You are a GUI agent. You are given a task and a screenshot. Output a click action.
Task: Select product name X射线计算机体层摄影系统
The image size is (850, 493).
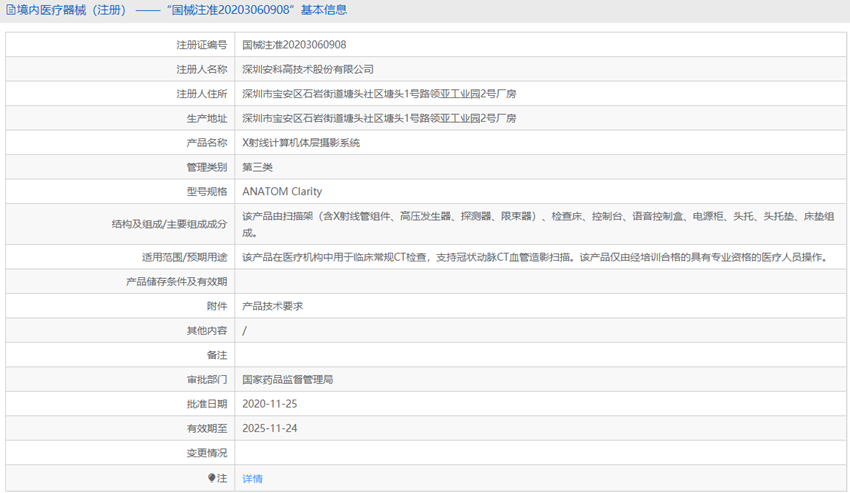click(x=301, y=143)
